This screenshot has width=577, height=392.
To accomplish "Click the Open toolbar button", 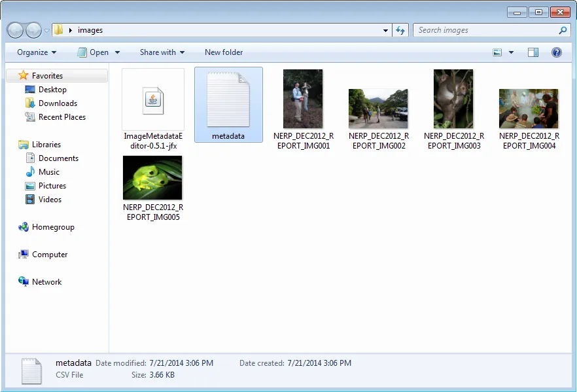I will 93,52.
